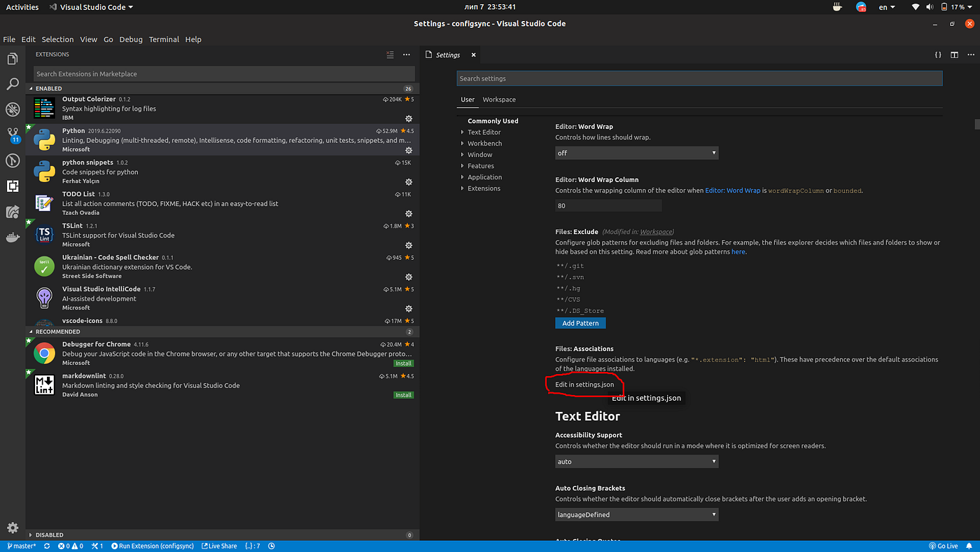Clear extensions search results icon

390,55
